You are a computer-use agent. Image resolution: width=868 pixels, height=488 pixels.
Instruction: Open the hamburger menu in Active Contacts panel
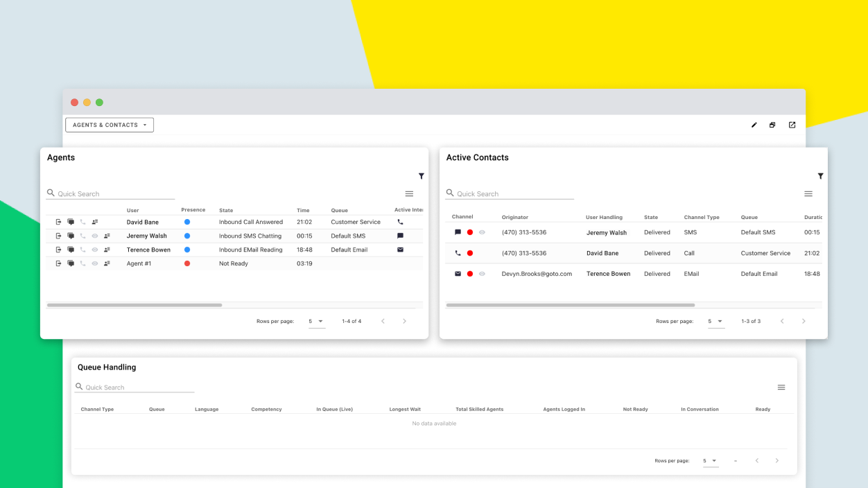pos(808,194)
